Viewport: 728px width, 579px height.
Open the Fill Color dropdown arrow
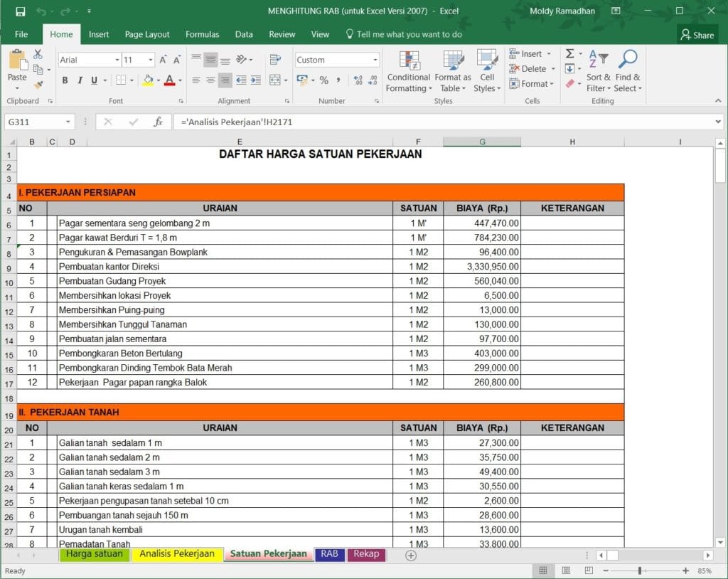click(159, 80)
